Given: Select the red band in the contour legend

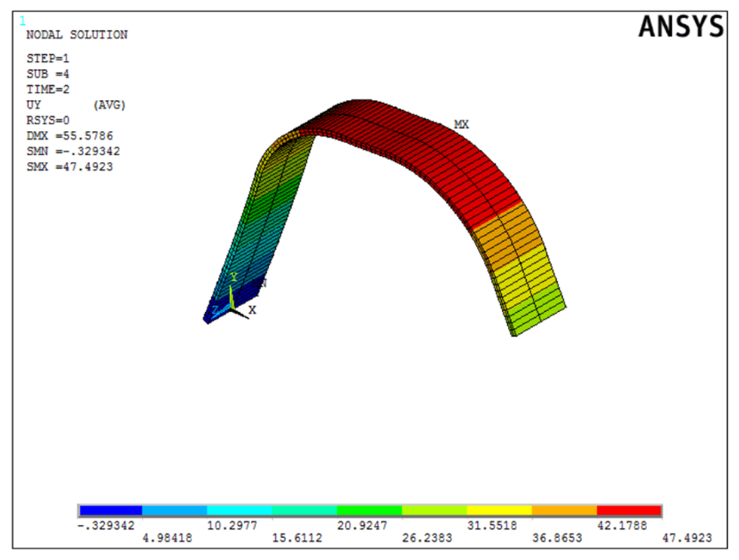Looking at the screenshot, I should coord(628,511).
